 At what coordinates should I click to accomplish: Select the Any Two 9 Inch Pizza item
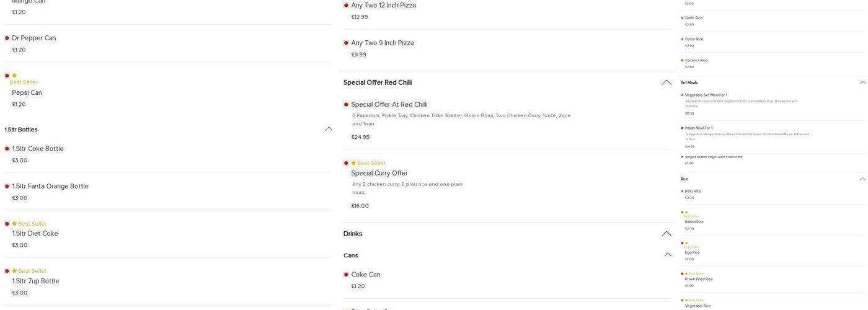(x=382, y=43)
